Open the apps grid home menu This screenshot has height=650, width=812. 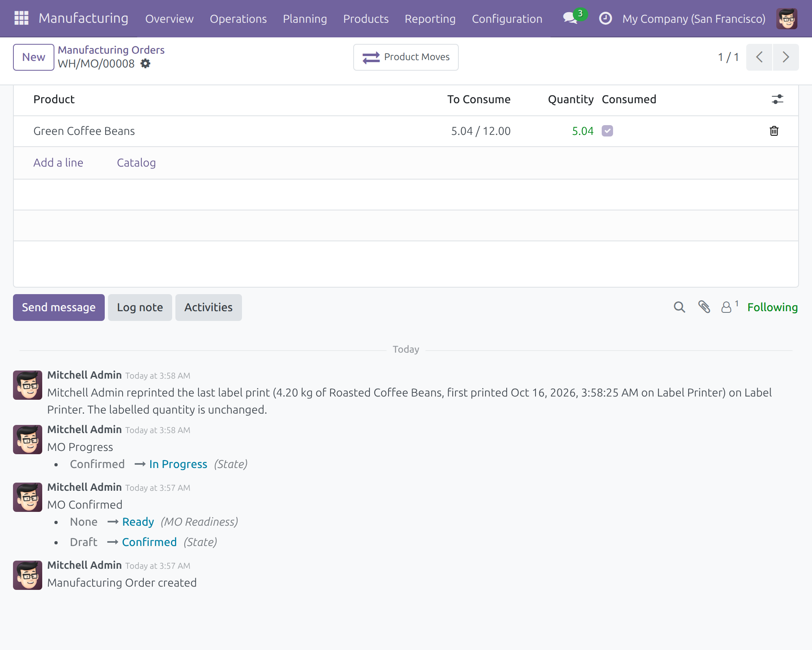pos(21,18)
